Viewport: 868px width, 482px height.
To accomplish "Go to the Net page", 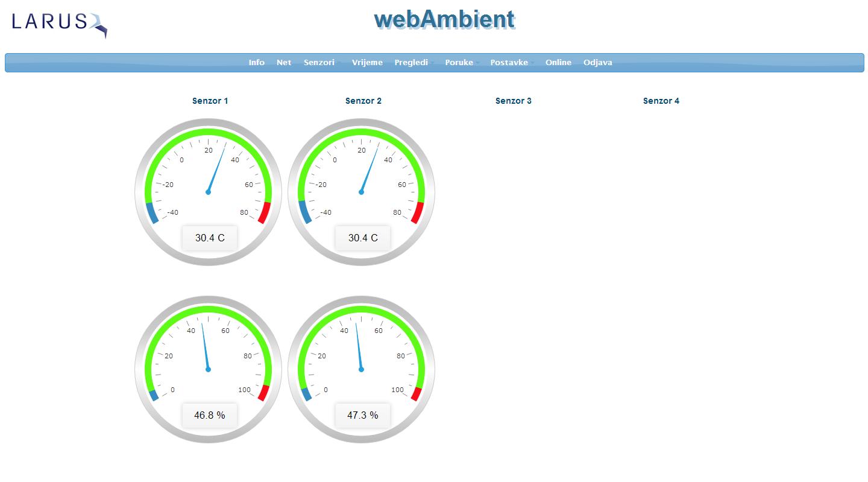I will 284,63.
